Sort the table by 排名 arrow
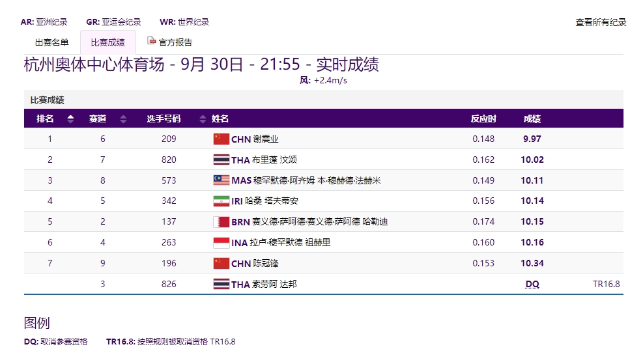Screen dimensions: 630x364 (x=70, y=119)
